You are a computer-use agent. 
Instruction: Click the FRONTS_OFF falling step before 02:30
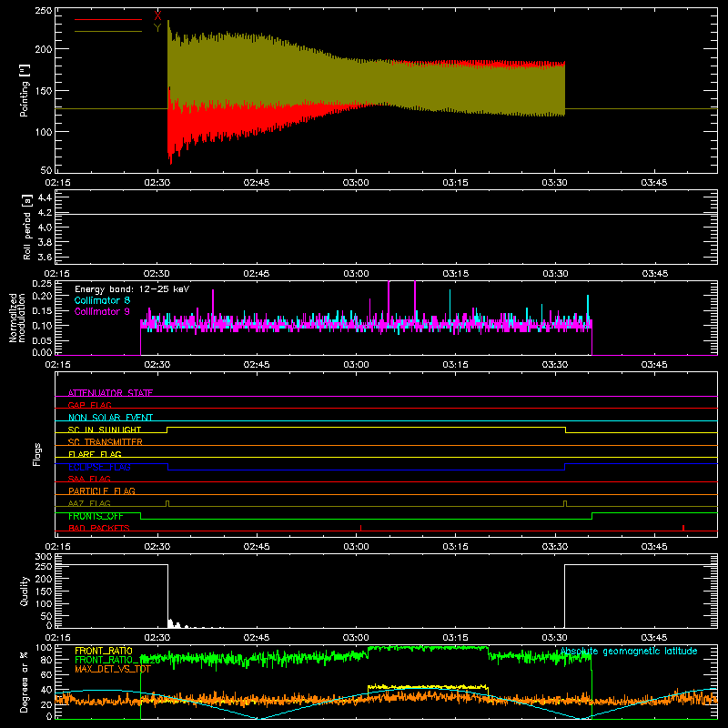pyautogui.click(x=141, y=516)
